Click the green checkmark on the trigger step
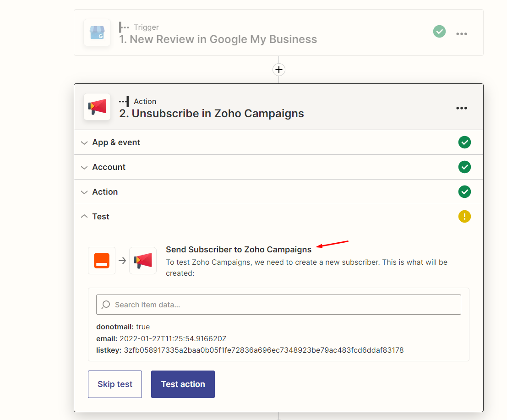507x420 pixels. (x=439, y=31)
